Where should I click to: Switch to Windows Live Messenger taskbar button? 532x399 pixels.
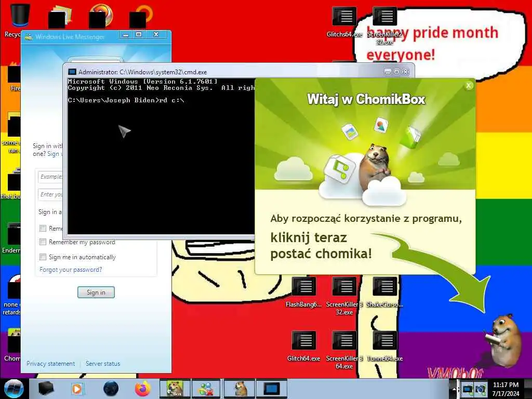(206, 389)
